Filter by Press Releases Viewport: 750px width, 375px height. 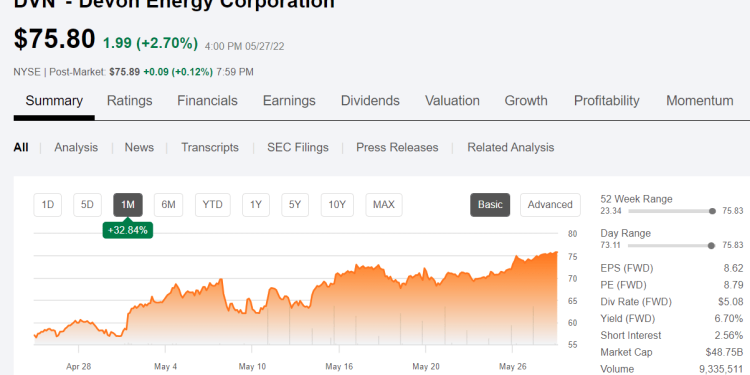click(397, 147)
